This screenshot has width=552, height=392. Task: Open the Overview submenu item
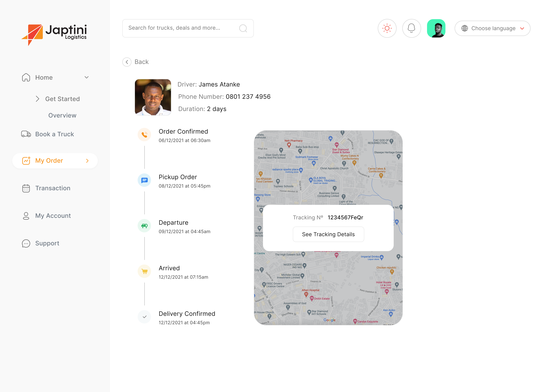[x=62, y=115]
